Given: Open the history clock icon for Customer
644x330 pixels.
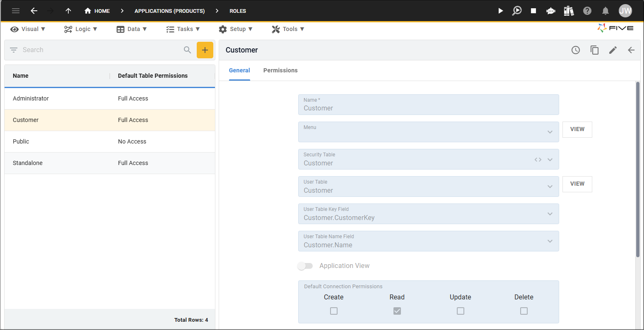Looking at the screenshot, I should point(576,50).
